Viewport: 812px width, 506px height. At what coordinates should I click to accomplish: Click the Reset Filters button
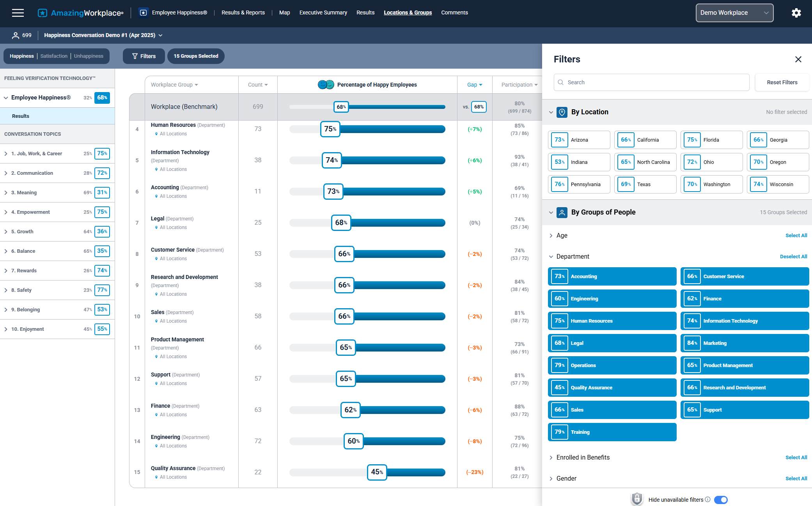(x=782, y=82)
